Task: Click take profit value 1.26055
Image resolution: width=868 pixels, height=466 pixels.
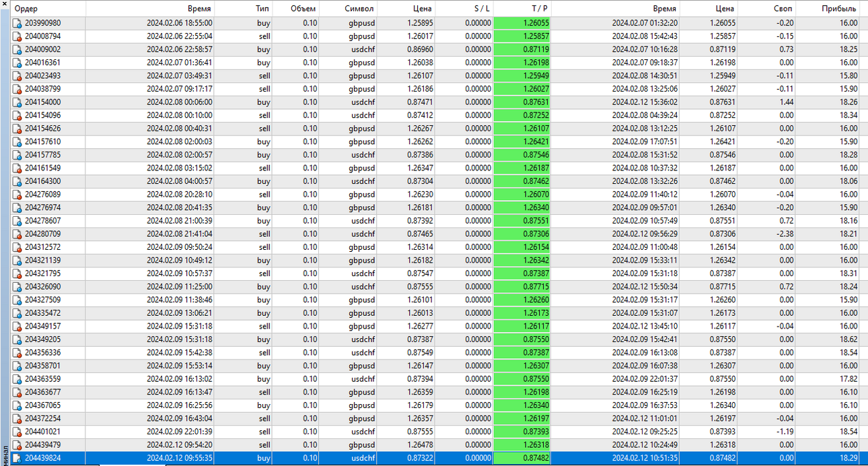Action: 536,23
